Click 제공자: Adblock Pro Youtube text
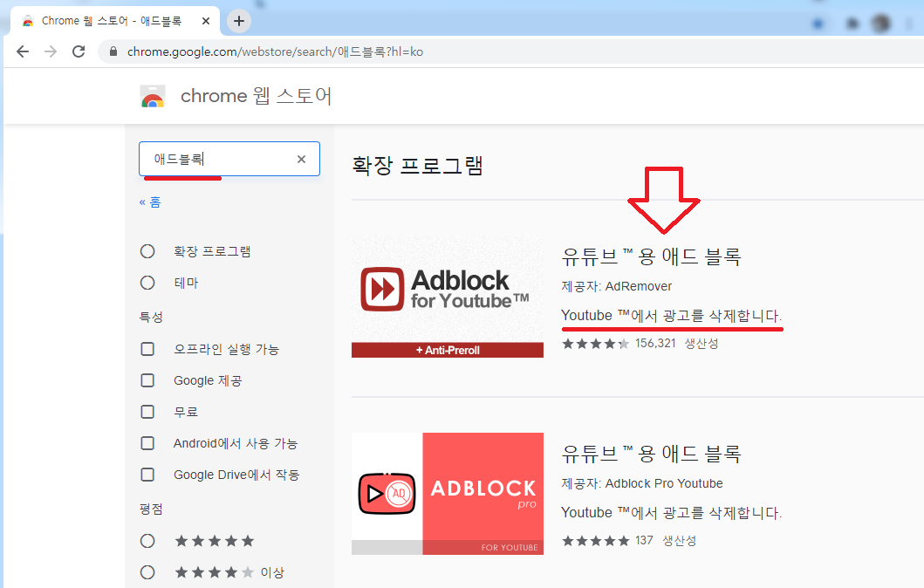This screenshot has width=924, height=588. coord(641,483)
